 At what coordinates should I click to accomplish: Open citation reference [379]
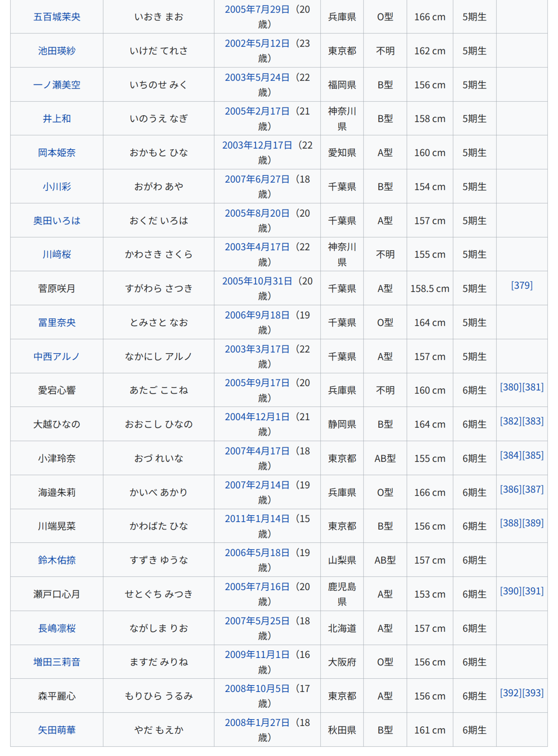coord(521,285)
